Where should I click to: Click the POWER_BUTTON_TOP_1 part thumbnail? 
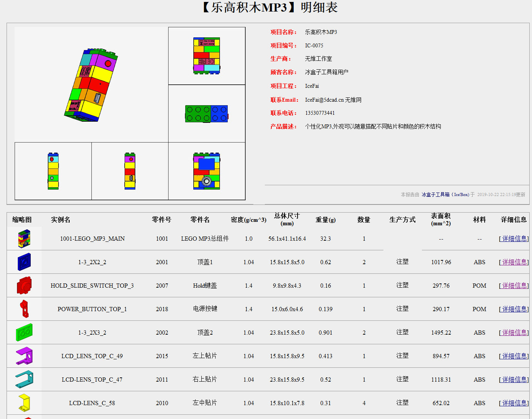pos(24,309)
